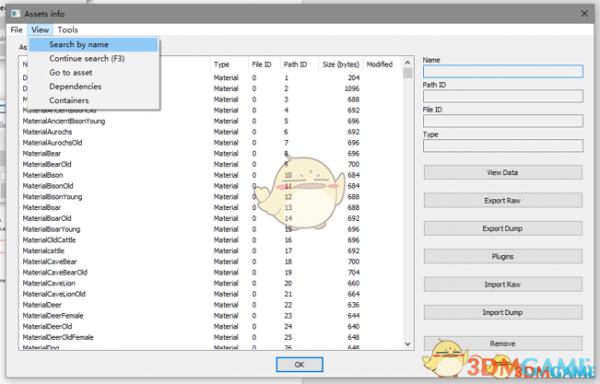Open the Tools menu

click(x=68, y=30)
